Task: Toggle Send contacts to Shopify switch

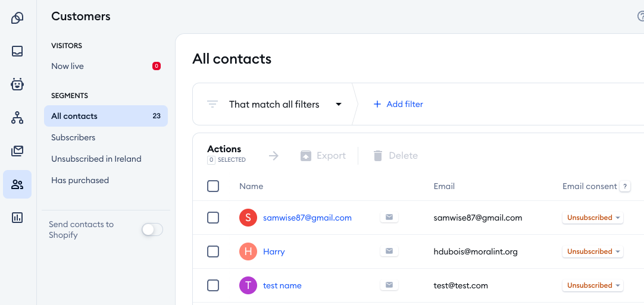Action: point(152,229)
